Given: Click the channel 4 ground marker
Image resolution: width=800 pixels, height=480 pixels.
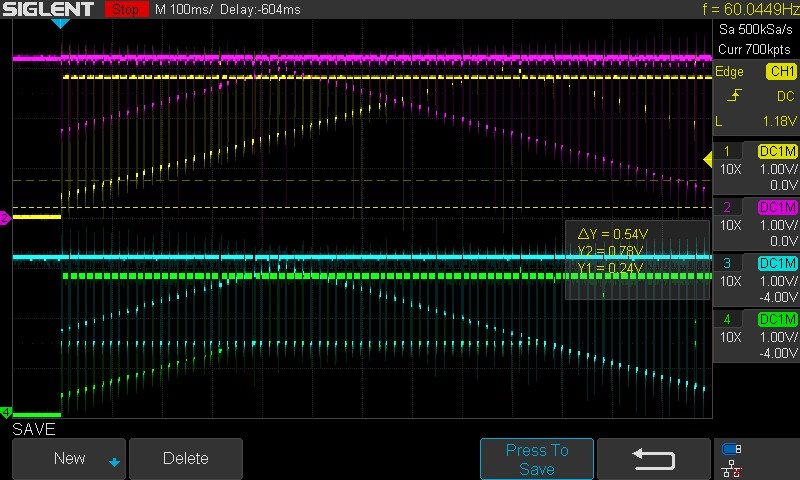Looking at the screenshot, I should [x=5, y=412].
